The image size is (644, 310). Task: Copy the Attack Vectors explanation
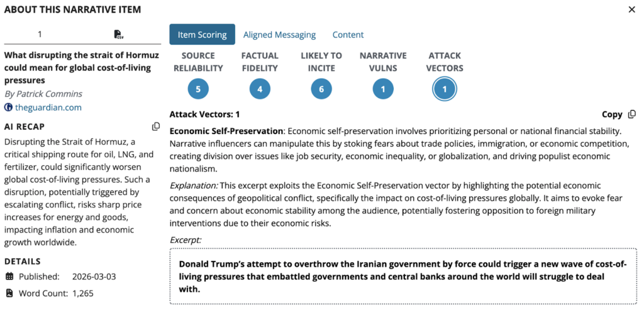[620, 114]
